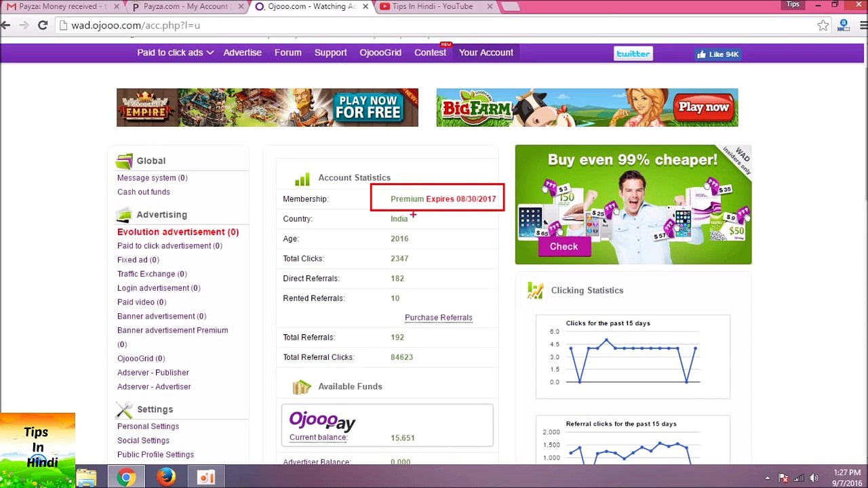868x488 pixels.
Task: Click the Global section folder icon
Action: pos(124,161)
